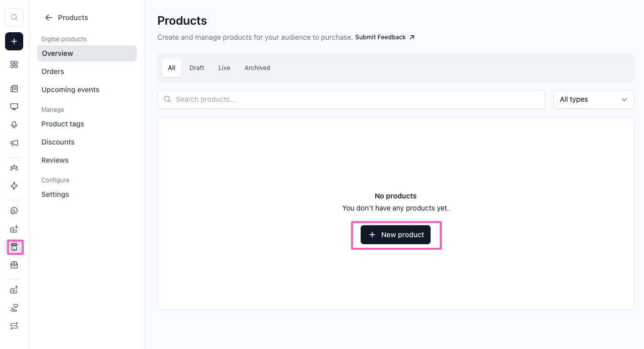Click the megaphone ads icon
Viewport: 644px width, 349px height.
pos(14,143)
